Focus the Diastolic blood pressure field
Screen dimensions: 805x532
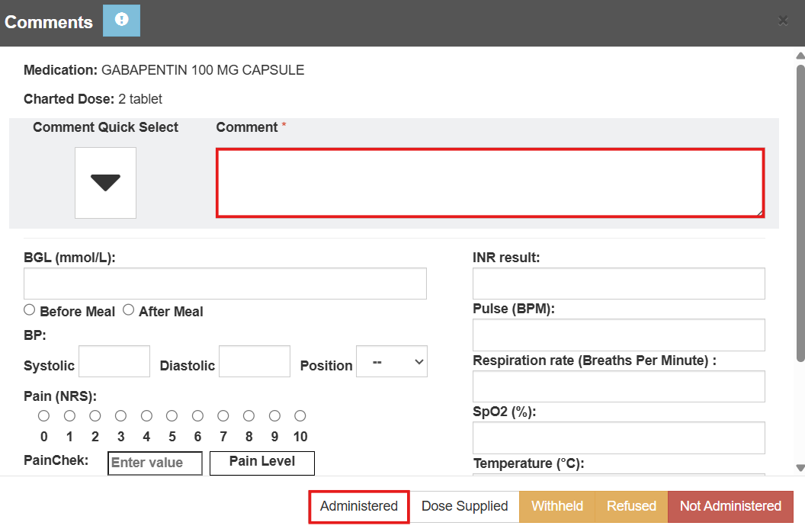point(255,361)
